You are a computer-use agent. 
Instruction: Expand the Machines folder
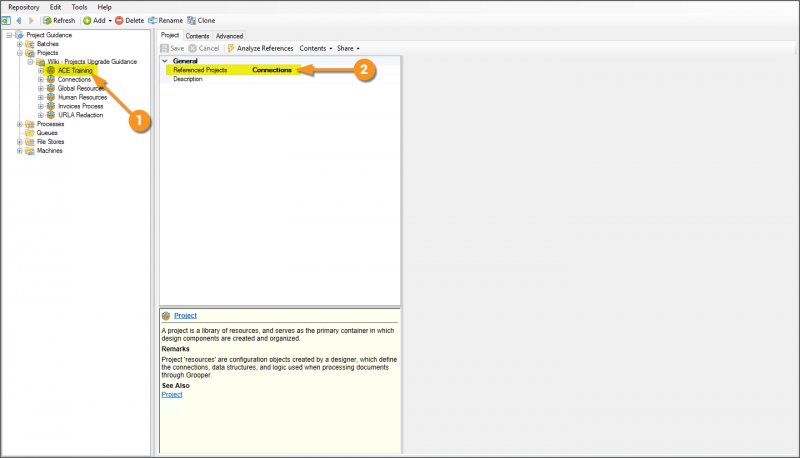pos(19,151)
